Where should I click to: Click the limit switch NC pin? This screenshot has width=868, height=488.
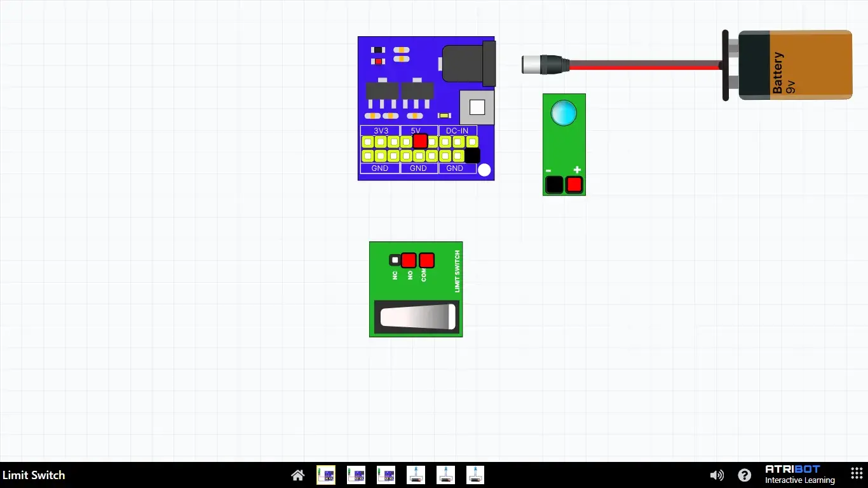tap(395, 260)
